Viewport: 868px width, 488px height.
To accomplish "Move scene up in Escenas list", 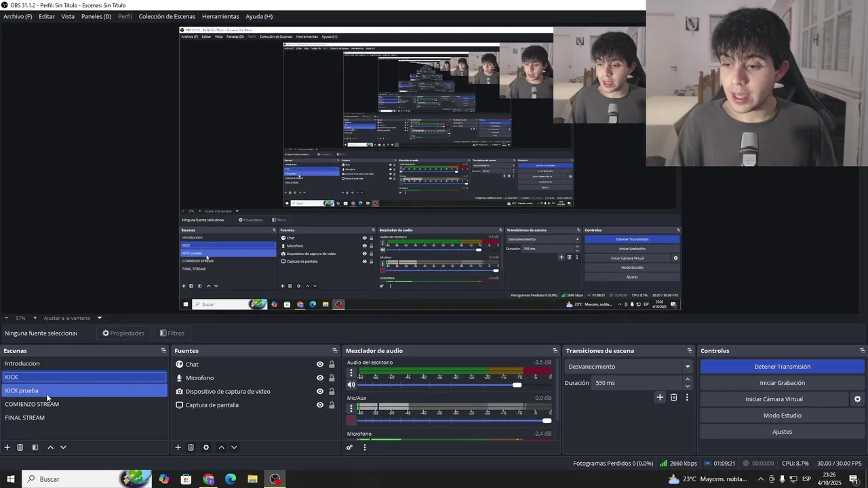I will [x=50, y=447].
